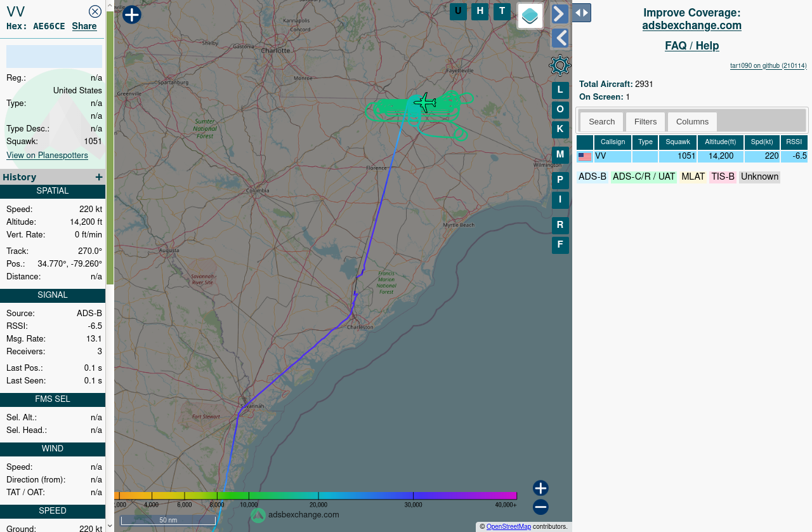Image resolution: width=812 pixels, height=532 pixels.
Task: Click the plus map button at top left
Action: 132,15
